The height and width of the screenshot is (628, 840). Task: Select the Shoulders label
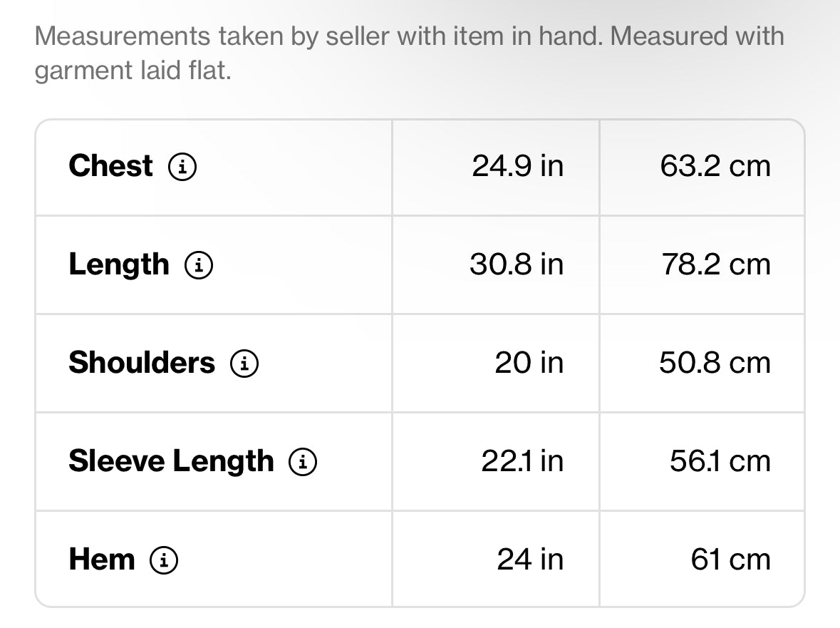[x=142, y=363]
